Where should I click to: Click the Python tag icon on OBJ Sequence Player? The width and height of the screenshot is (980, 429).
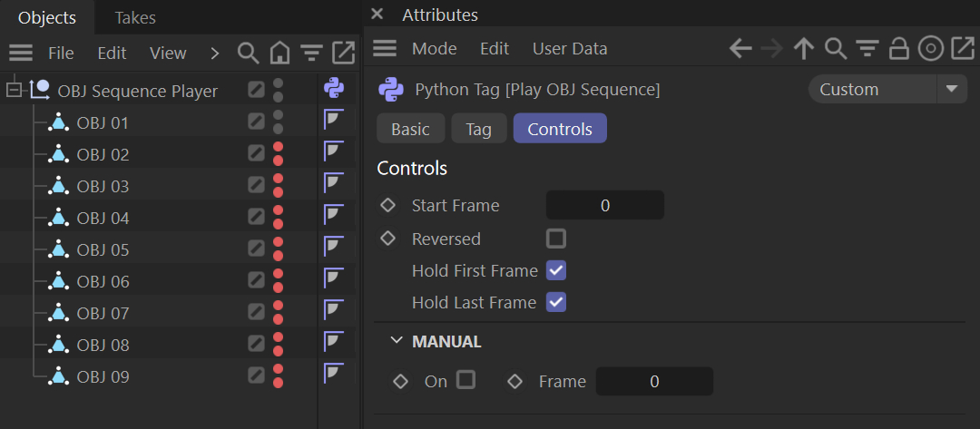(x=334, y=89)
